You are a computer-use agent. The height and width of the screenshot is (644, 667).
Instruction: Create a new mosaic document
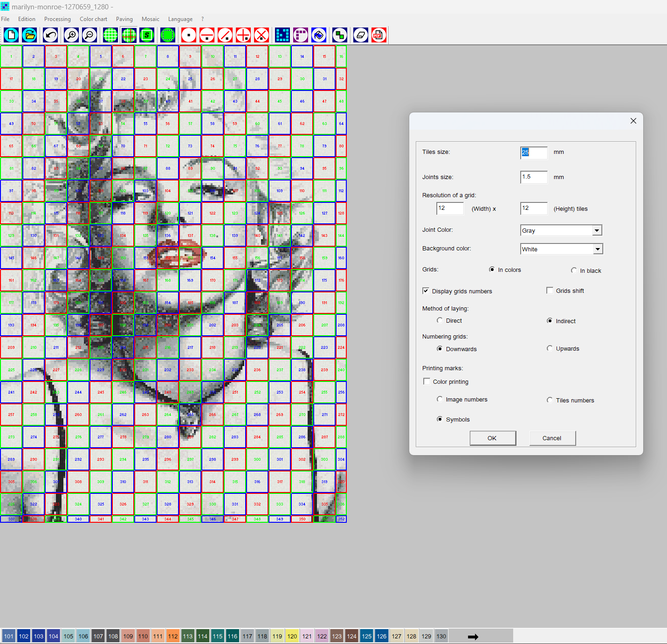point(11,35)
